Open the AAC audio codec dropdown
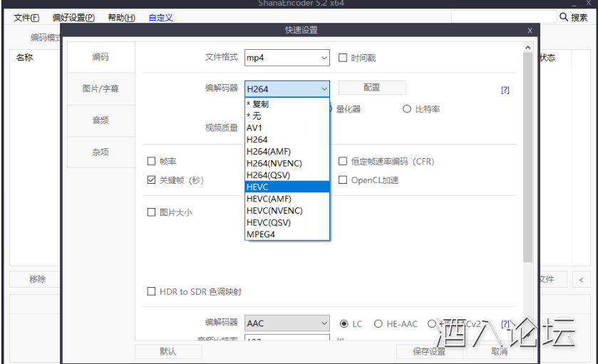 click(x=287, y=323)
